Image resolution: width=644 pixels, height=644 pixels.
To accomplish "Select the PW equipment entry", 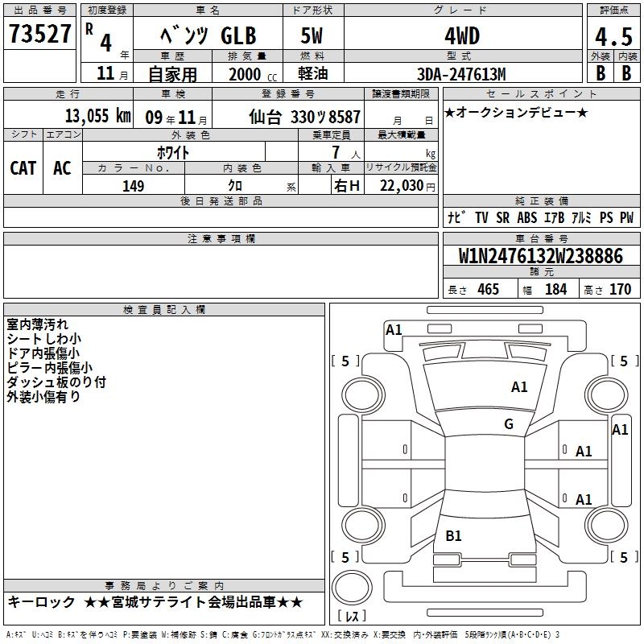I will click(x=627, y=217).
